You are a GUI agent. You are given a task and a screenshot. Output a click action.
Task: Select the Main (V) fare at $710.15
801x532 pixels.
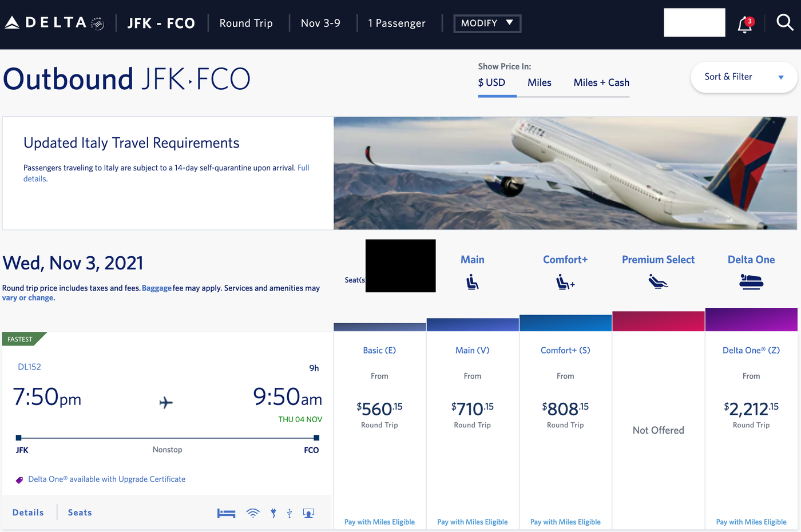click(x=473, y=408)
